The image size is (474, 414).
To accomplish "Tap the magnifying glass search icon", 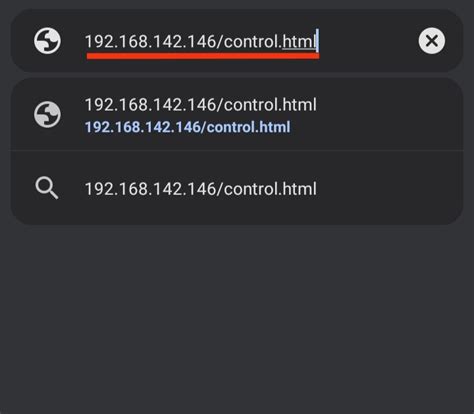I will pyautogui.click(x=47, y=188).
